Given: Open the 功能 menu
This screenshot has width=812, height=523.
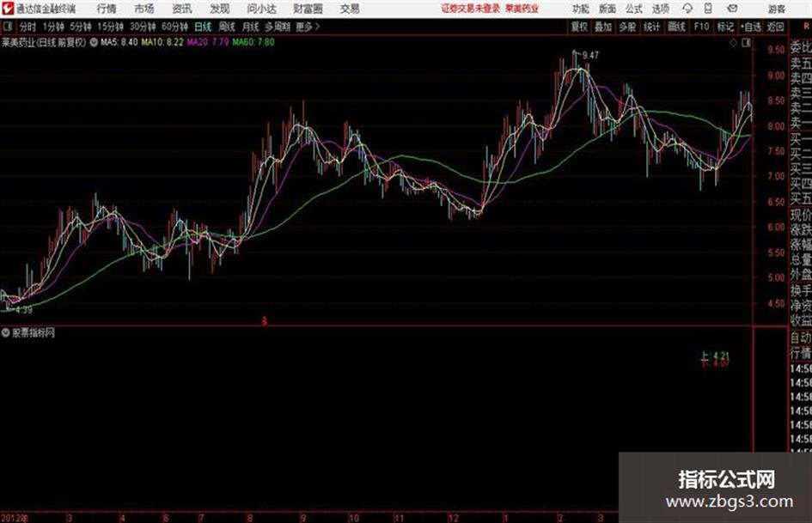Looking at the screenshot, I should (581, 9).
